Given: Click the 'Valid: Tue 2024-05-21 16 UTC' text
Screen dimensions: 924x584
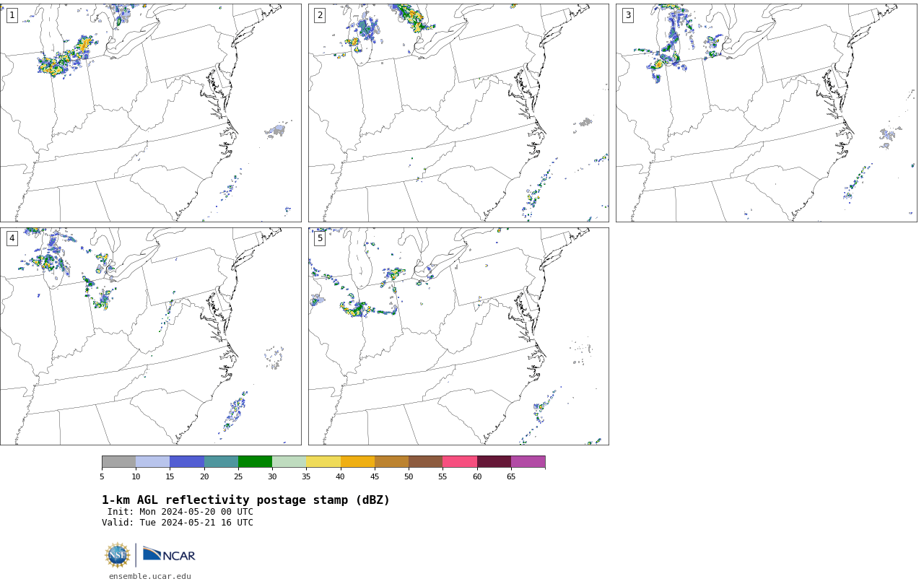Looking at the screenshot, I should (x=178, y=523).
